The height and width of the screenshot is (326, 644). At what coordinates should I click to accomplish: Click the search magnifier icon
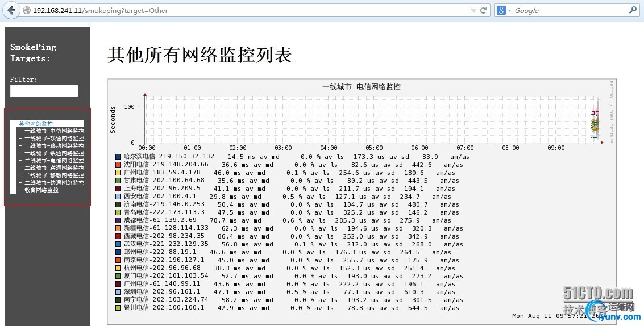tap(633, 10)
